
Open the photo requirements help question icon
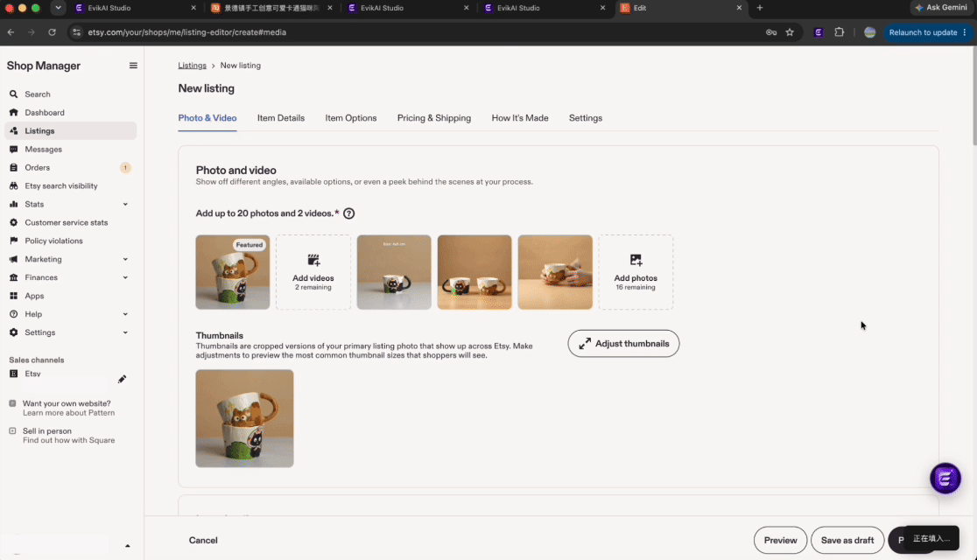(349, 213)
